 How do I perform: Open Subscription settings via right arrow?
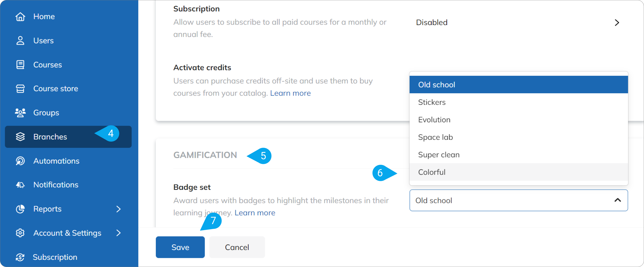coord(617,22)
